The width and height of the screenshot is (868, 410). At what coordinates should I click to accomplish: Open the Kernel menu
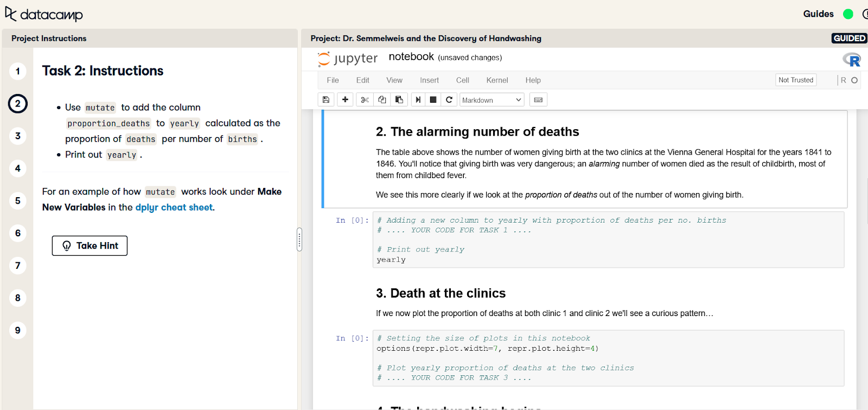(497, 80)
